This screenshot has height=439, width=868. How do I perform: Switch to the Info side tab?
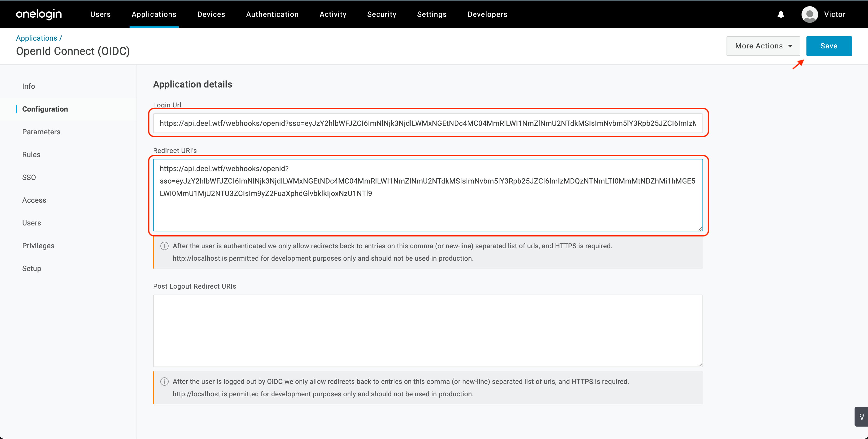click(29, 86)
